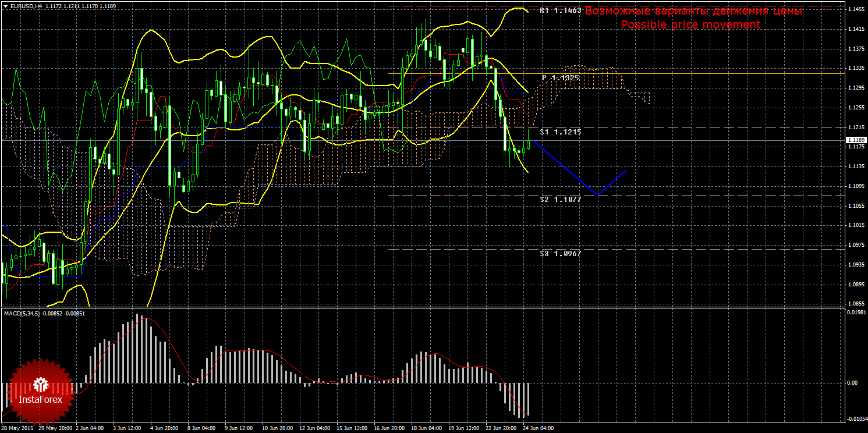Click the P 1.1325 pivot label

pyautogui.click(x=560, y=77)
